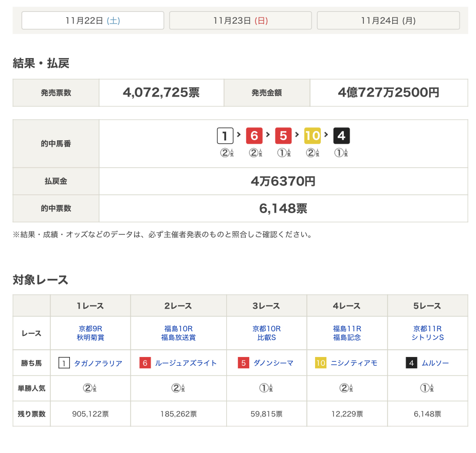Click winning horse ムルソー link
Image resolution: width=476 pixels, height=453 pixels.
tap(435, 363)
